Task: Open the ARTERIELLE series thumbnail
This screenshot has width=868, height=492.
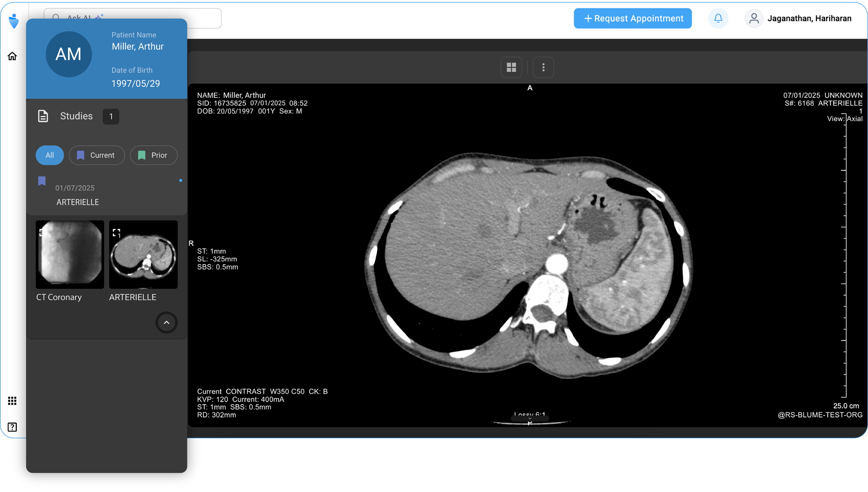Action: click(143, 254)
